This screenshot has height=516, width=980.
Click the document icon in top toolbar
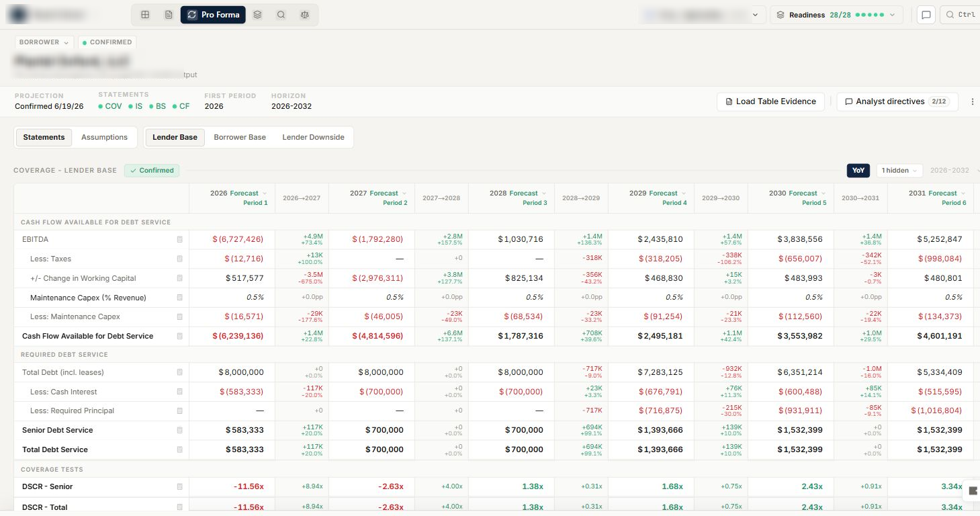[169, 15]
